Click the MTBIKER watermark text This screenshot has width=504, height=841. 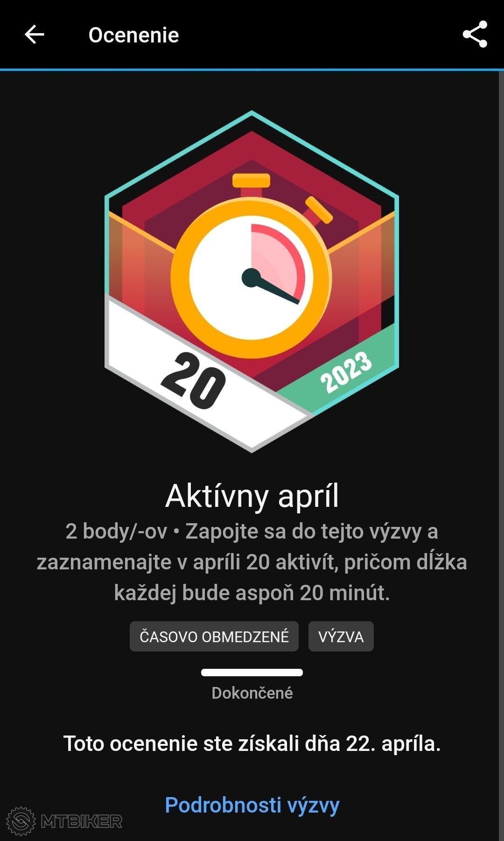82,821
